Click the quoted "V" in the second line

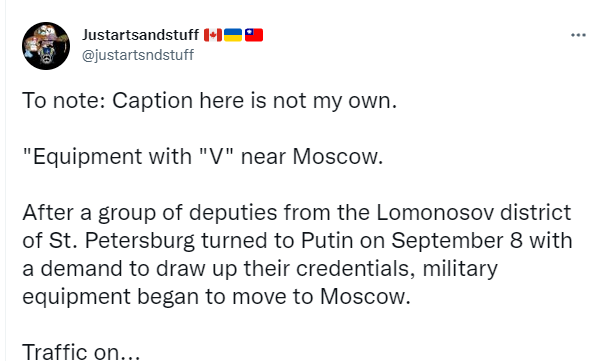point(217,156)
